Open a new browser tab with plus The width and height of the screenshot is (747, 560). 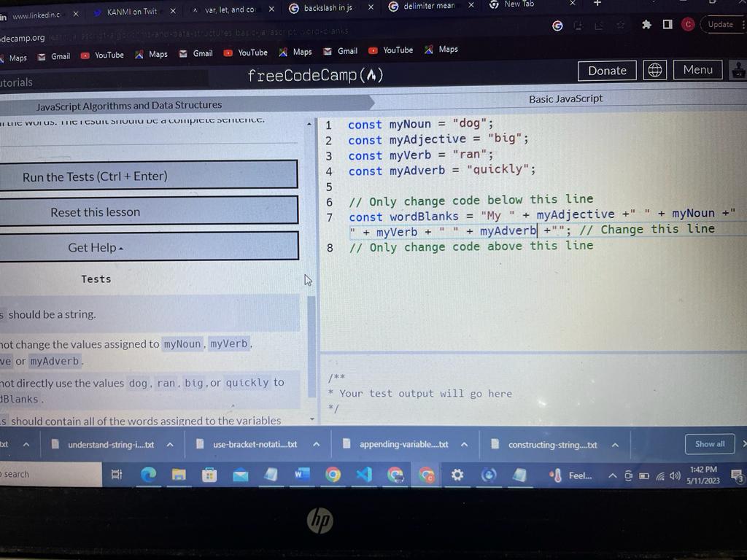pos(597,4)
